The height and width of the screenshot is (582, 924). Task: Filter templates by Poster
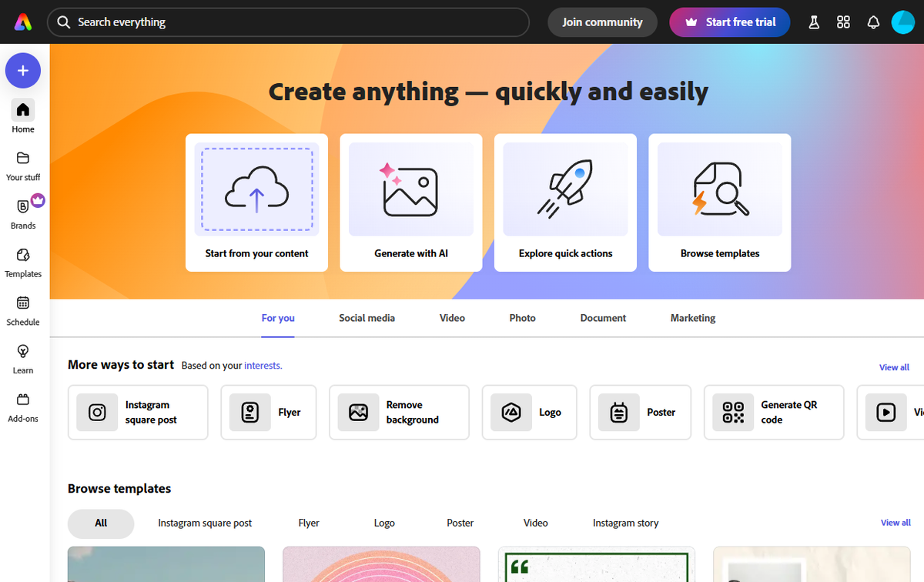[x=460, y=523]
